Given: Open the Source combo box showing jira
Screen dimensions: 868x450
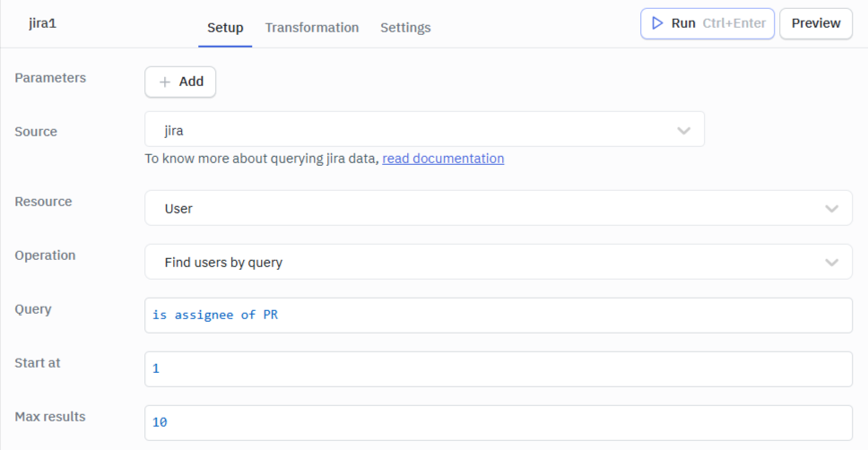Looking at the screenshot, I should click(x=425, y=129).
